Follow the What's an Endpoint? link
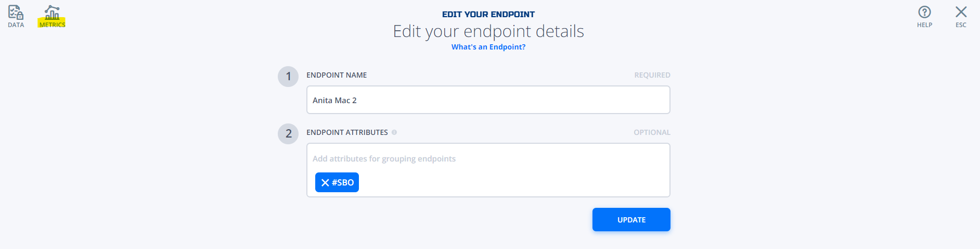This screenshot has height=249, width=980. [488, 47]
